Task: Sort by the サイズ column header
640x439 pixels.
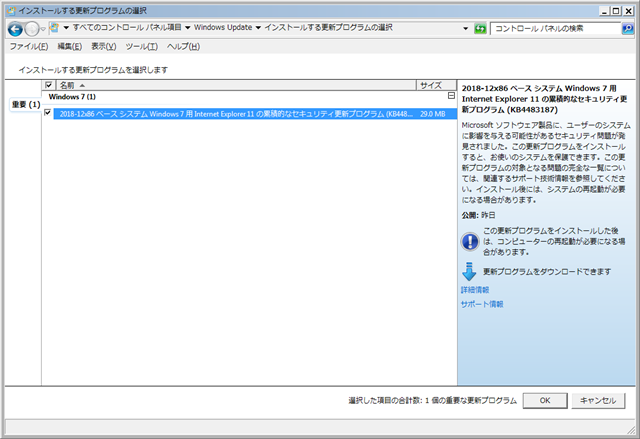Action: coord(436,85)
